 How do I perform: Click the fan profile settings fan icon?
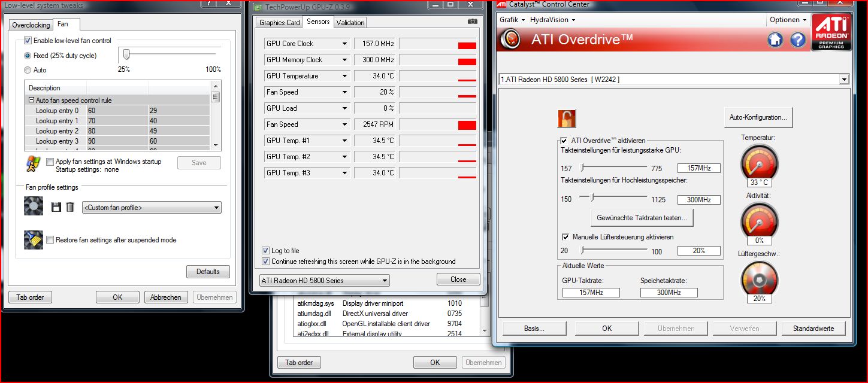coord(34,206)
